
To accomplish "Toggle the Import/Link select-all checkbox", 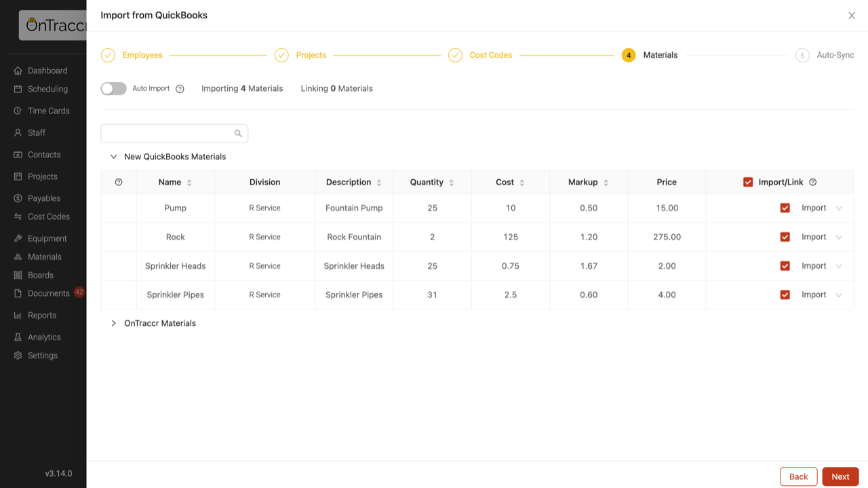I will [748, 182].
